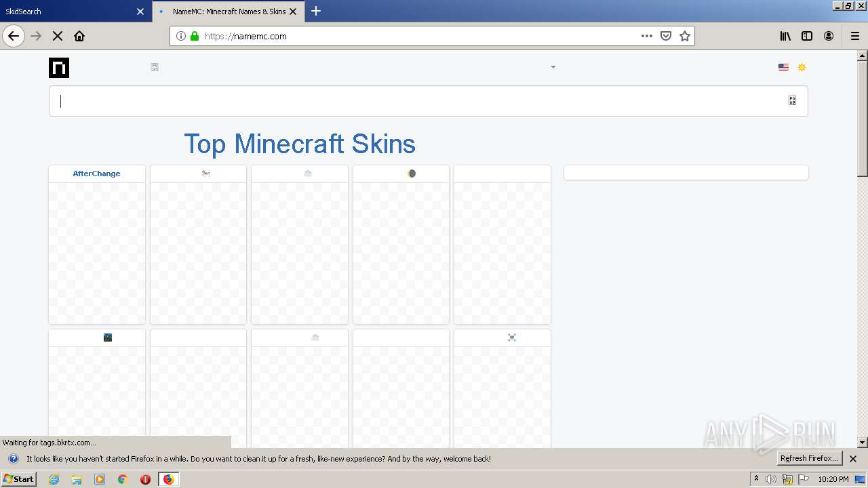Click the Refresh Firefox button
This screenshot has width=868, height=488.
click(x=809, y=458)
